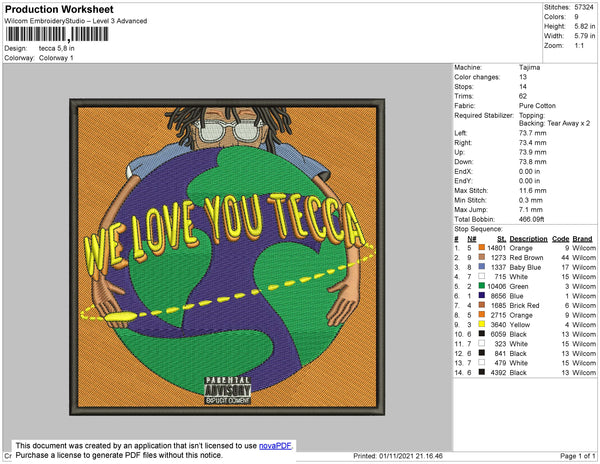Click the stitch count 14801 in row 1
The image size is (600, 464).
[x=497, y=248]
